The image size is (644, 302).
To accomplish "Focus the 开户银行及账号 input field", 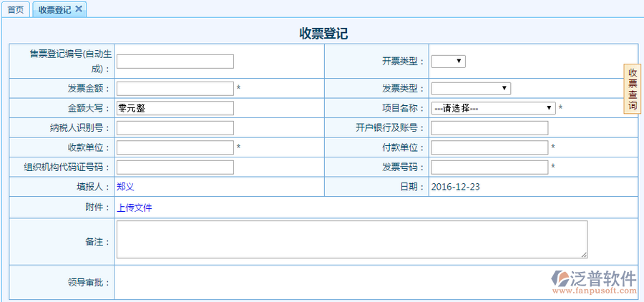I will pyautogui.click(x=489, y=128).
